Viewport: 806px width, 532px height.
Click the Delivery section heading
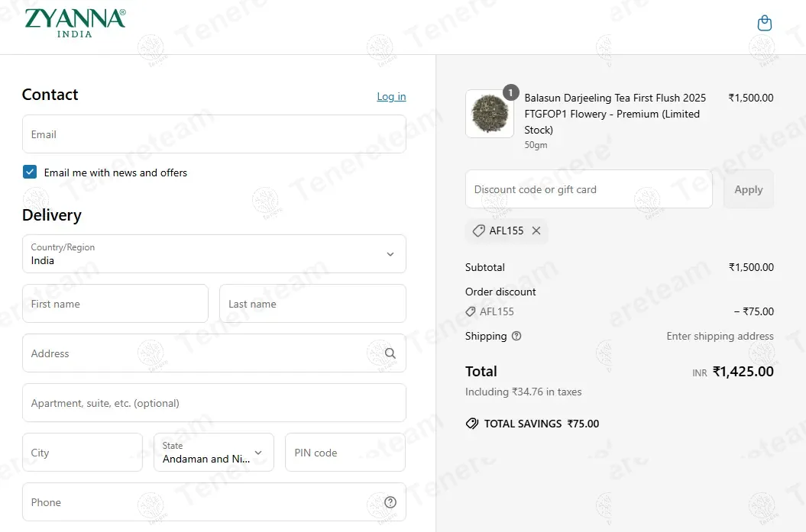51,215
